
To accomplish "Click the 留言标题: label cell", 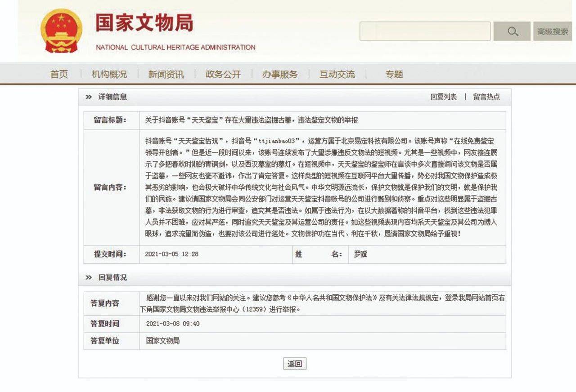I will [x=112, y=120].
